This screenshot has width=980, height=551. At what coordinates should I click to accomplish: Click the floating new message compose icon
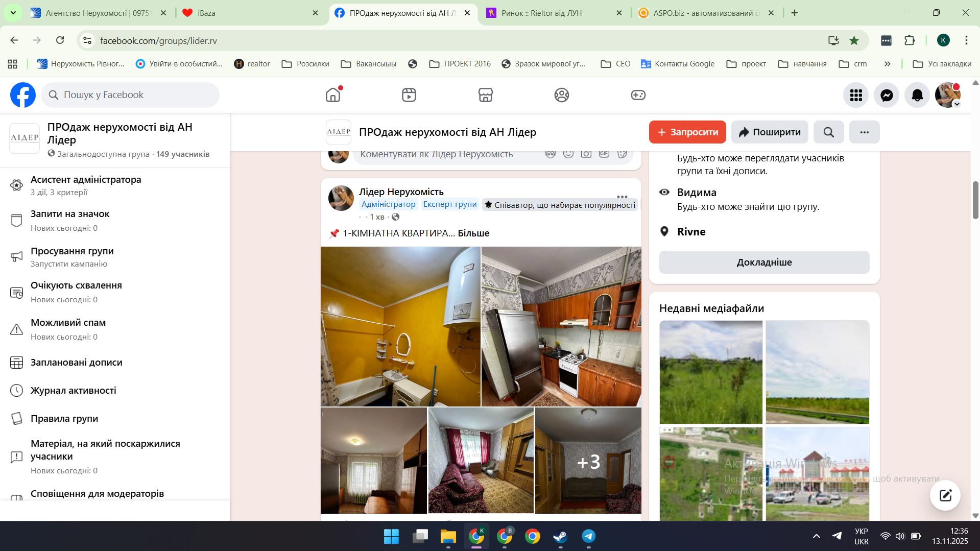pyautogui.click(x=945, y=495)
